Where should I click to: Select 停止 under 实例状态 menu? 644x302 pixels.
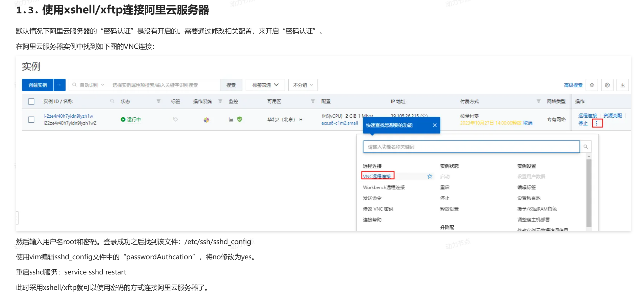pyautogui.click(x=445, y=198)
